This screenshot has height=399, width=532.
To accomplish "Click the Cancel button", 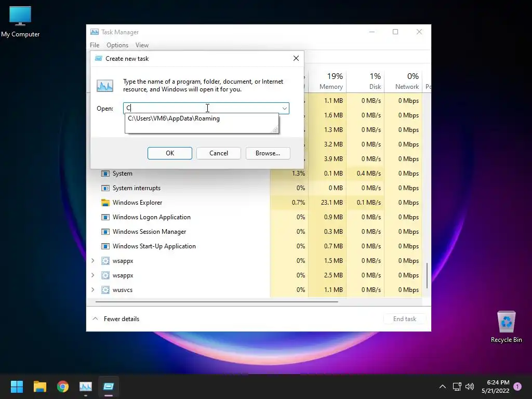I will pyautogui.click(x=219, y=153).
